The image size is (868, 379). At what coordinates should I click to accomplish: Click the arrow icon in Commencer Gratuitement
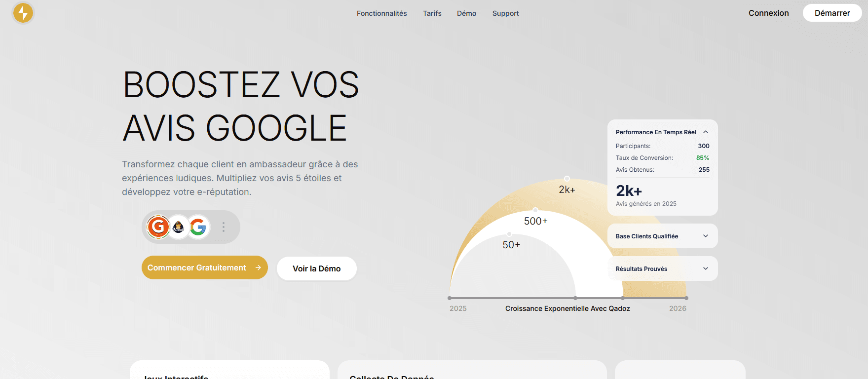pyautogui.click(x=258, y=267)
